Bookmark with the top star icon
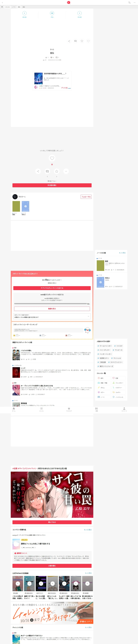Image resolution: width=138 pixels, height=644 pixels. point(82,41)
